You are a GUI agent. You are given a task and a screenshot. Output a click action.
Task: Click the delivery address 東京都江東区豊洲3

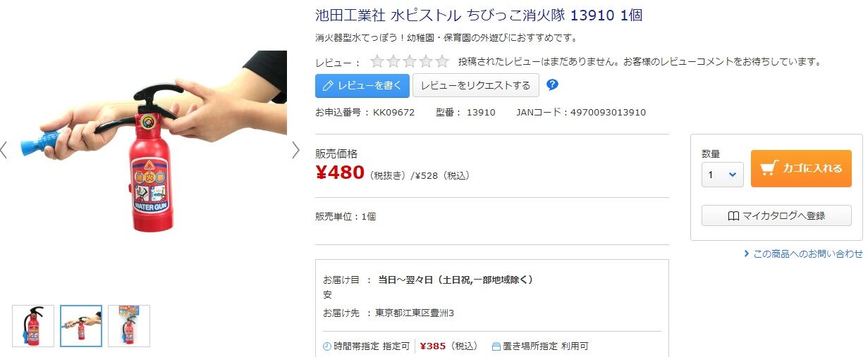coord(415,313)
